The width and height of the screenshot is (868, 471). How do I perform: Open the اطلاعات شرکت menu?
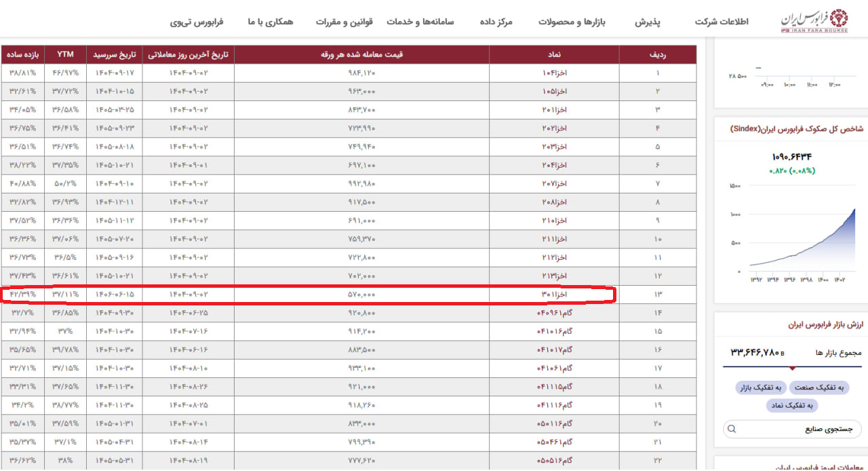[x=722, y=22]
